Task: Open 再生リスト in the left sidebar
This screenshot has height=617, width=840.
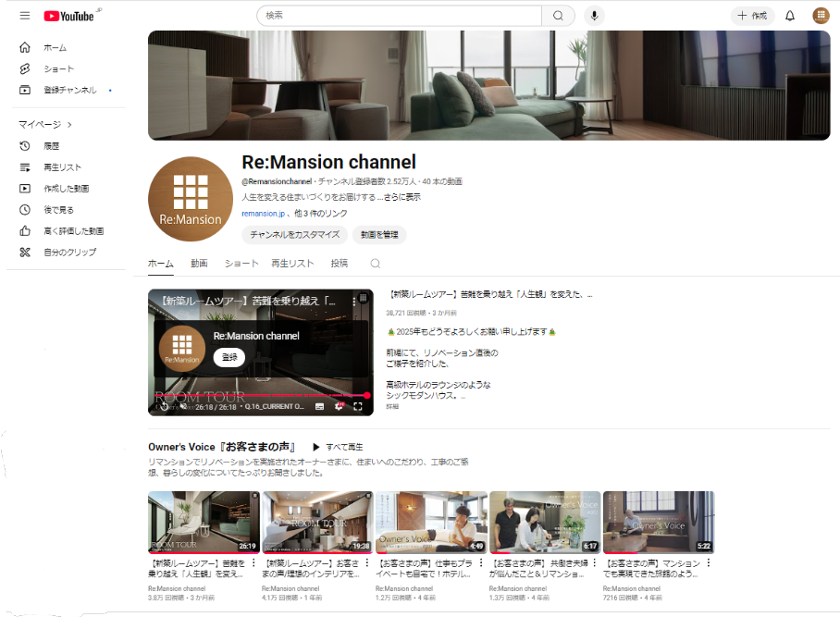Action: (50, 167)
